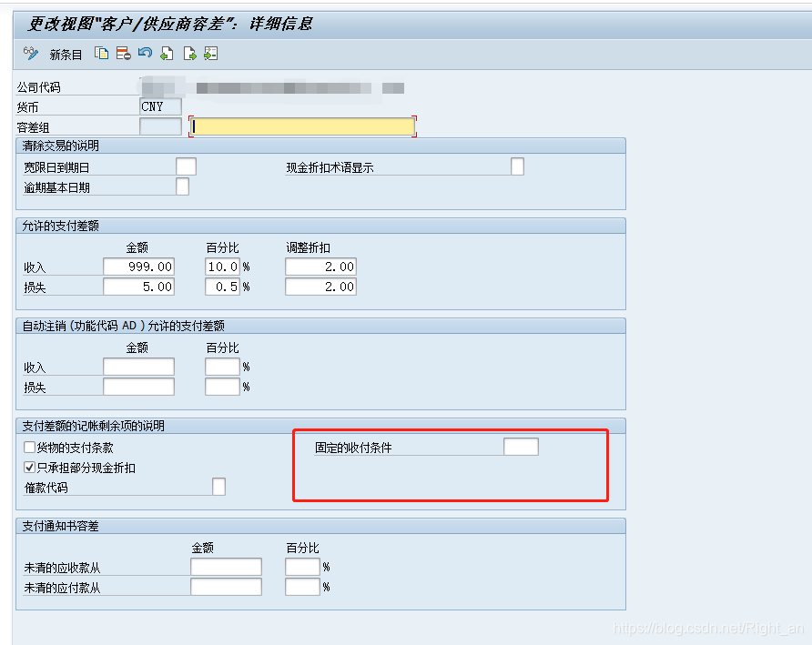Click the 新条目 (New Entries) button

(66, 55)
